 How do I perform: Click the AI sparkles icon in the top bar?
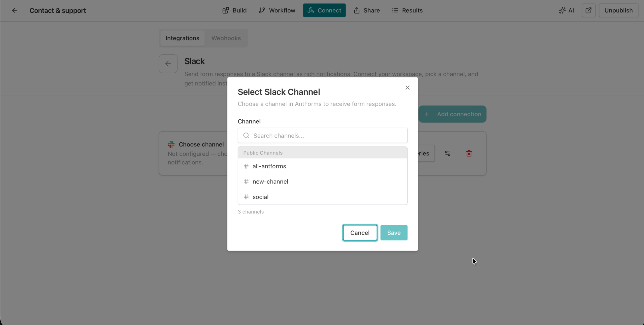[x=566, y=10]
